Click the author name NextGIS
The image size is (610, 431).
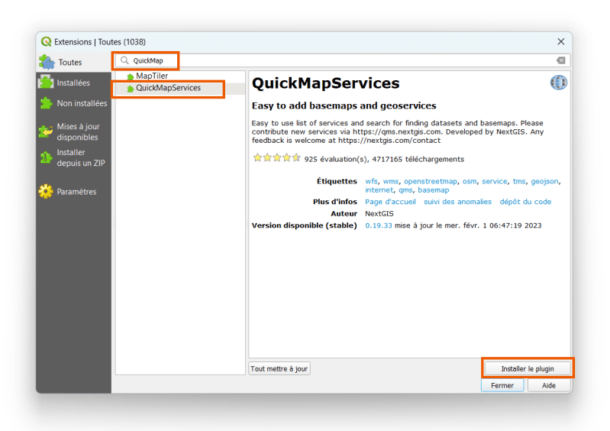click(x=379, y=214)
